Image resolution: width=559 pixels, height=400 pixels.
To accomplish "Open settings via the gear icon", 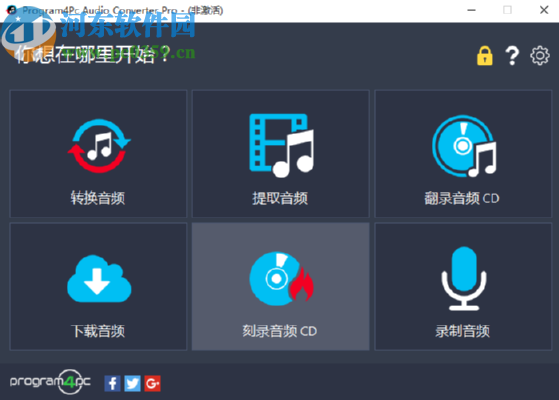I will [540, 55].
